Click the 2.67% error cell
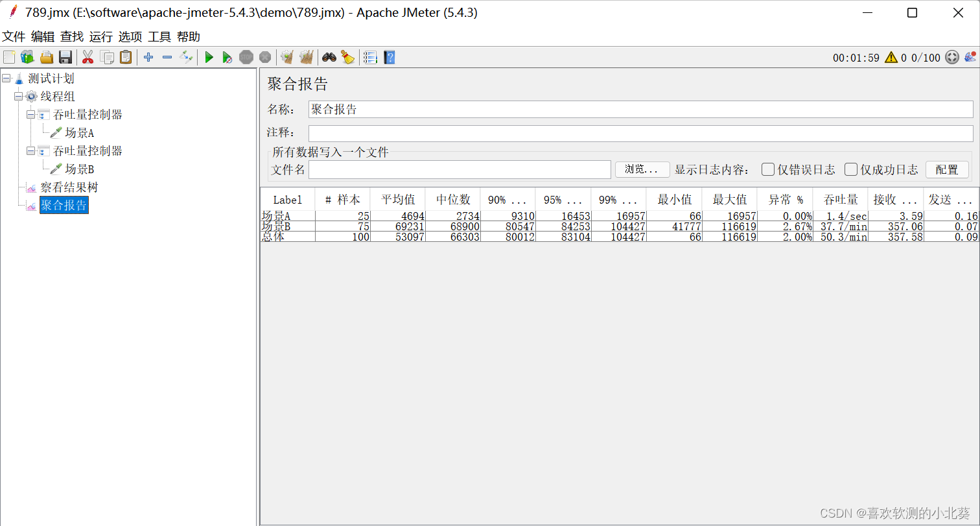 click(785, 226)
